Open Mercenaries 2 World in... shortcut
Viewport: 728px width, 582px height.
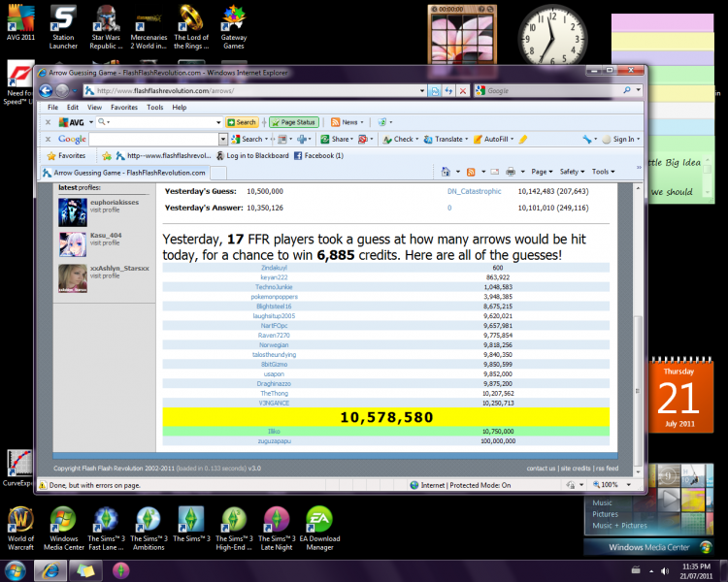(x=149, y=27)
